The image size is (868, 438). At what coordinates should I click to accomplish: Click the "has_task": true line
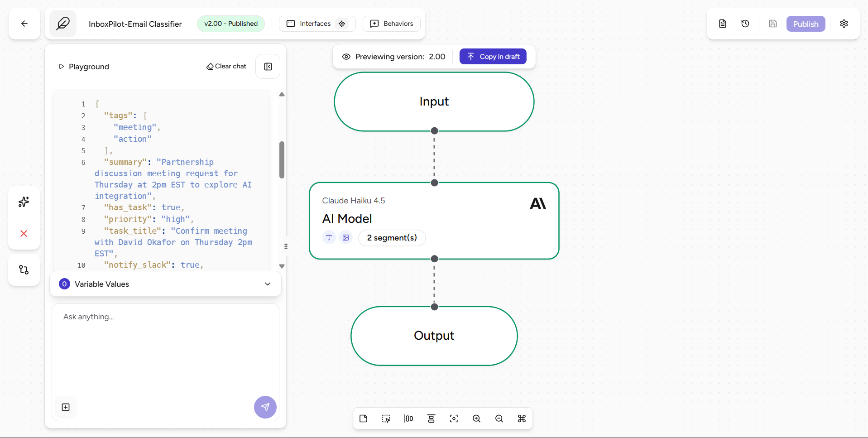coord(144,207)
